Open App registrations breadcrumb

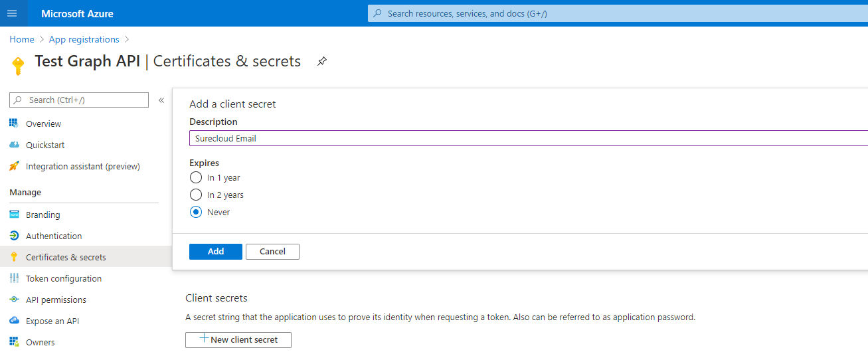point(84,39)
